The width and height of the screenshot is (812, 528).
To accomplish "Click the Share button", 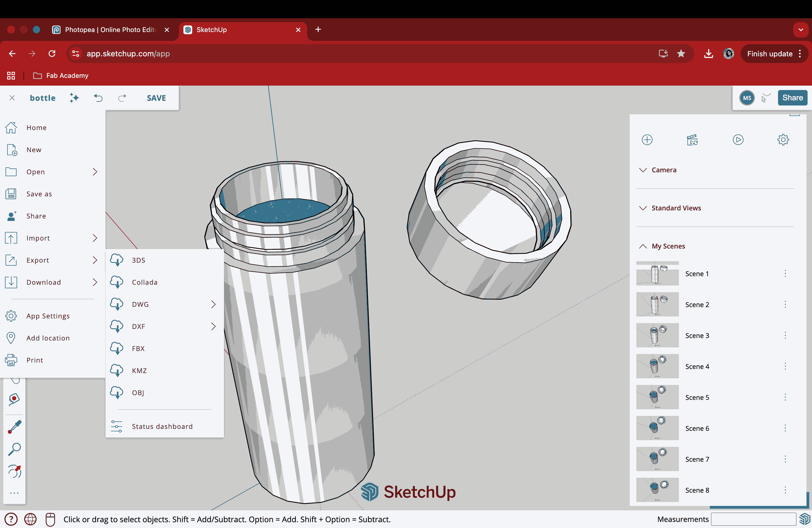I will click(792, 98).
